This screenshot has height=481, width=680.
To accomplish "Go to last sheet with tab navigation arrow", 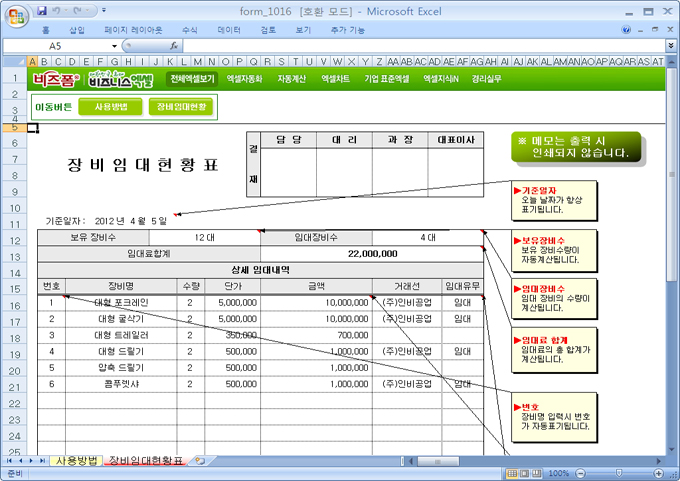I will tap(42, 461).
